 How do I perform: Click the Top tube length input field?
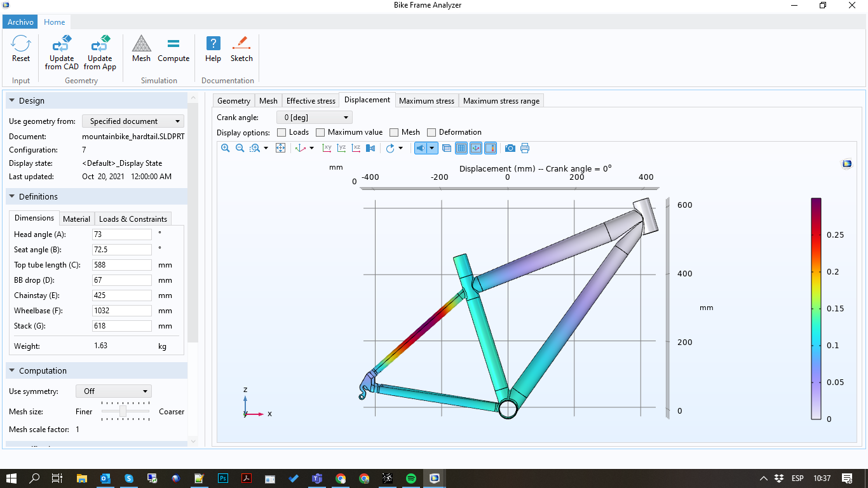click(x=122, y=265)
